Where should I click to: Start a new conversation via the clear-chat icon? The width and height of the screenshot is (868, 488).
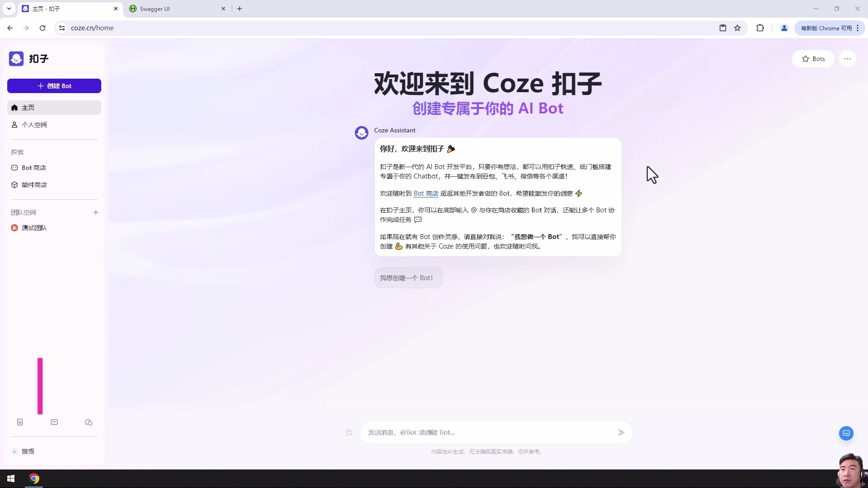(348, 432)
